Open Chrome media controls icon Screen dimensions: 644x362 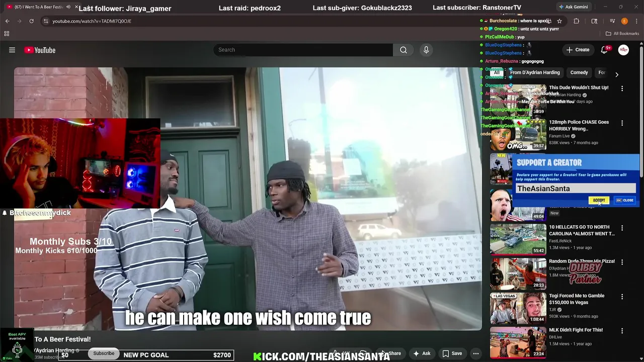tap(612, 21)
